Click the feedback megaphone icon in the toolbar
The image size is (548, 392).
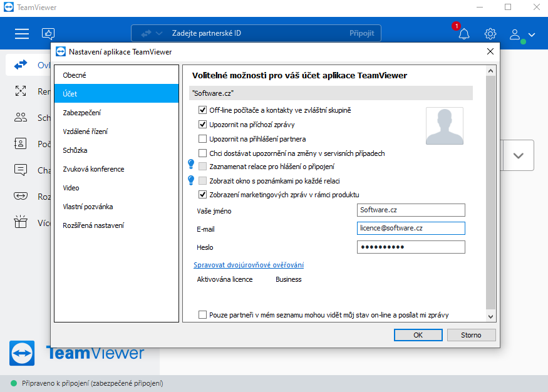coord(48,33)
